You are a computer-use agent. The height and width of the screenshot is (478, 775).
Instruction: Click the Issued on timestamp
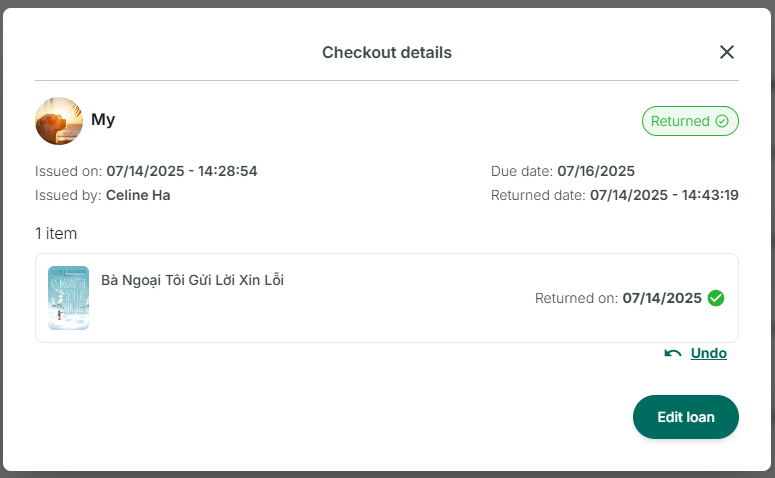(x=182, y=171)
